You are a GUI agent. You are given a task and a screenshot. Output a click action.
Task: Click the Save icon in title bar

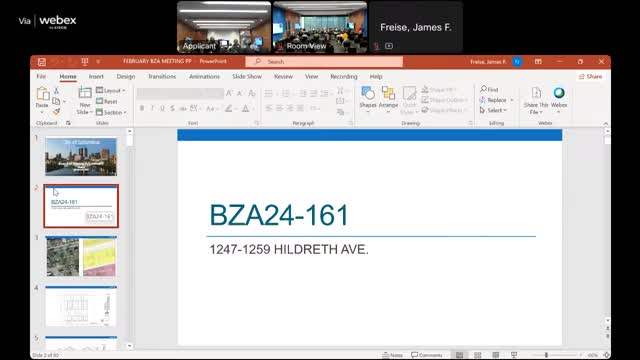(42, 62)
